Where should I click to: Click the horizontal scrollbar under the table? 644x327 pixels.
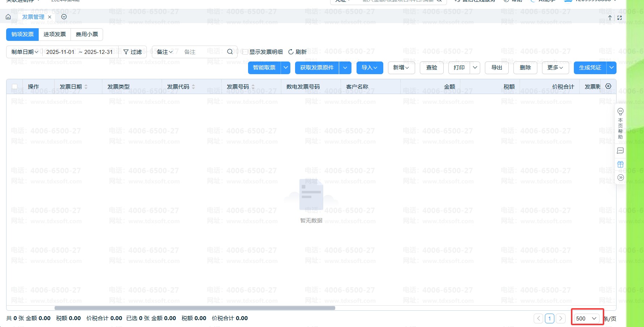(195, 308)
